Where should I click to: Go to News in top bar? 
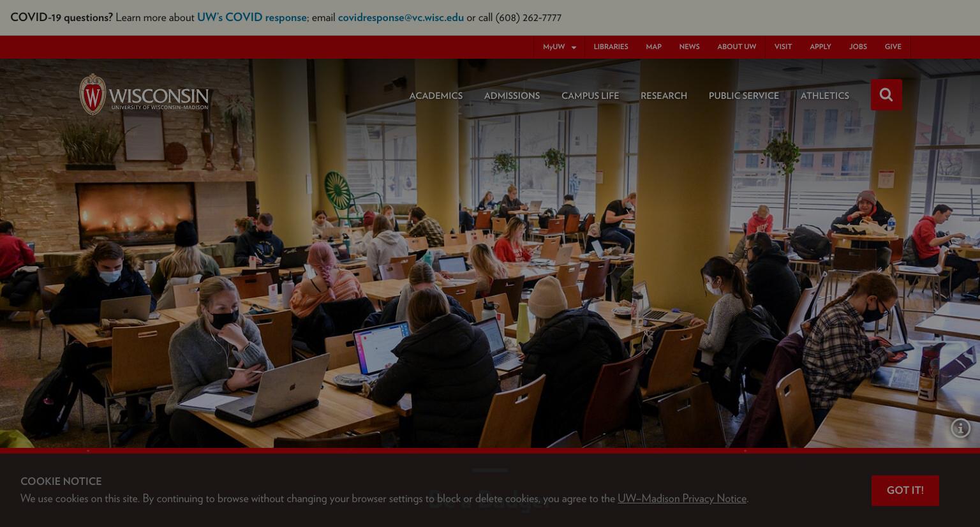pos(689,47)
